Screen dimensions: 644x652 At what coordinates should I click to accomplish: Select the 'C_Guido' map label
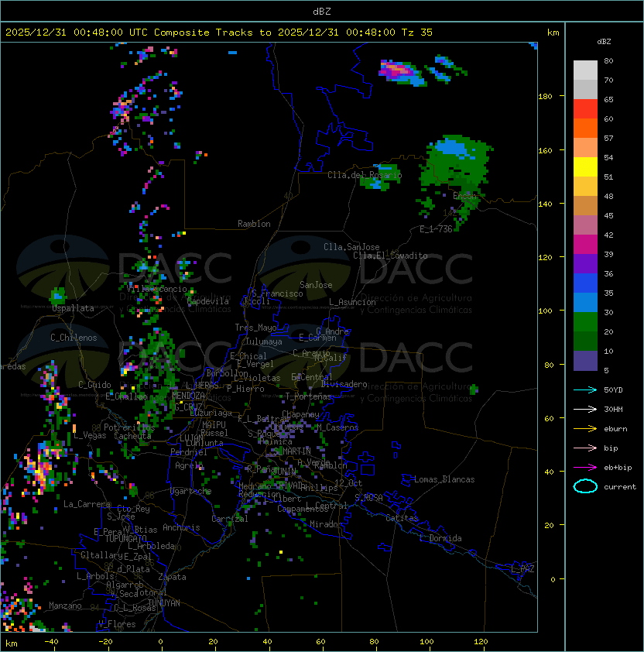pyautogui.click(x=94, y=385)
